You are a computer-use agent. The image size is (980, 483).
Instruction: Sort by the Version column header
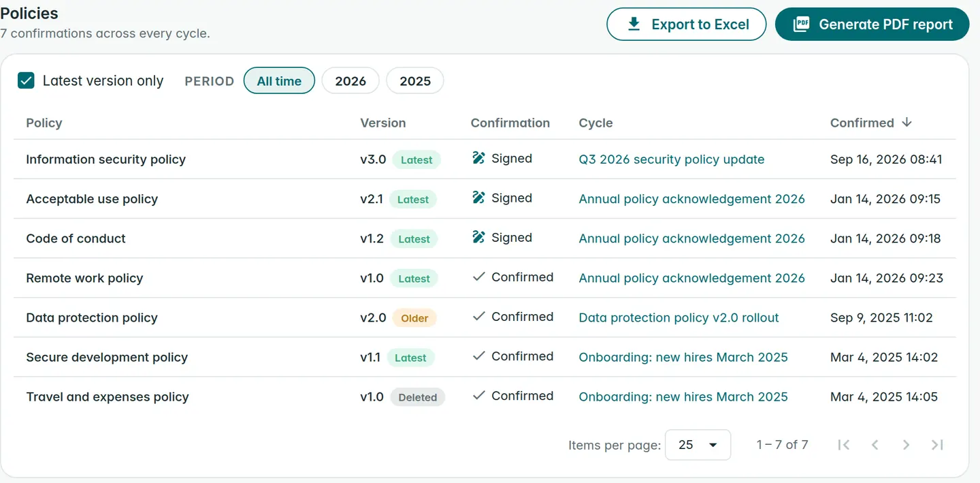coord(383,123)
